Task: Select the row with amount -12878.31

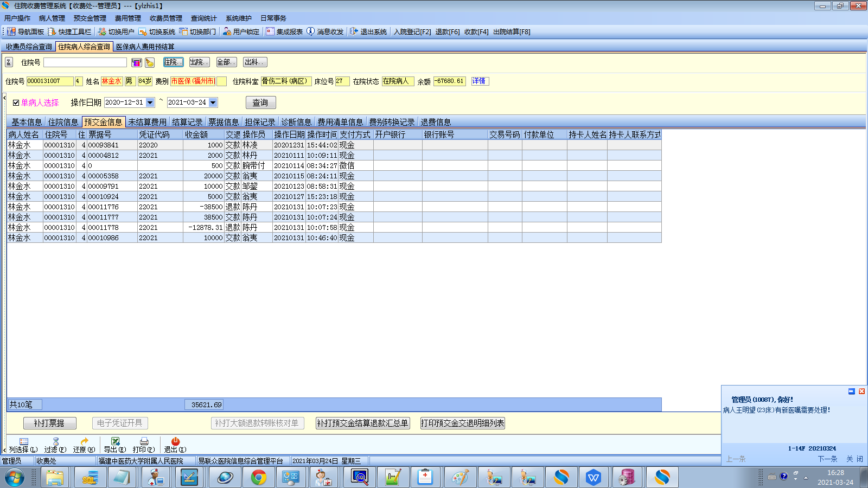Action: (334, 228)
